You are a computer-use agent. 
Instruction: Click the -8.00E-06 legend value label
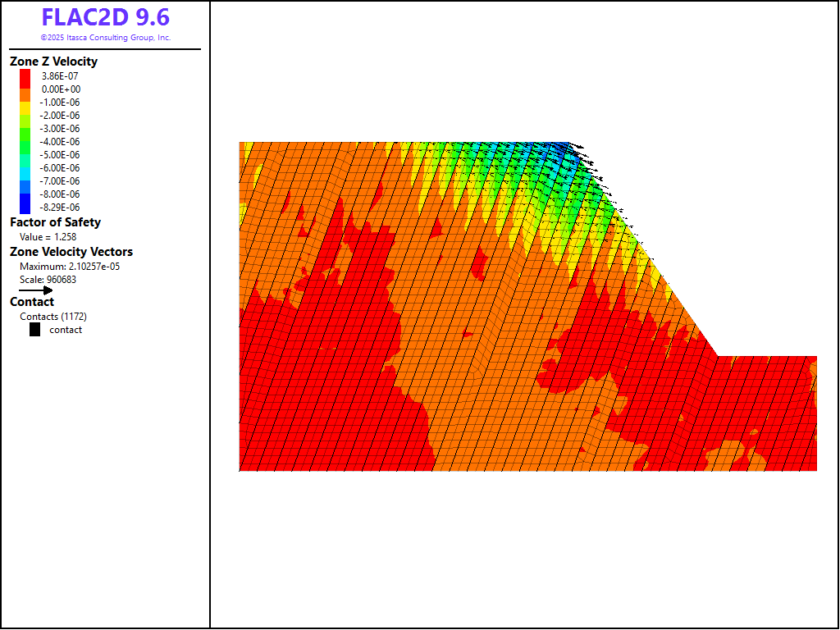point(61,194)
